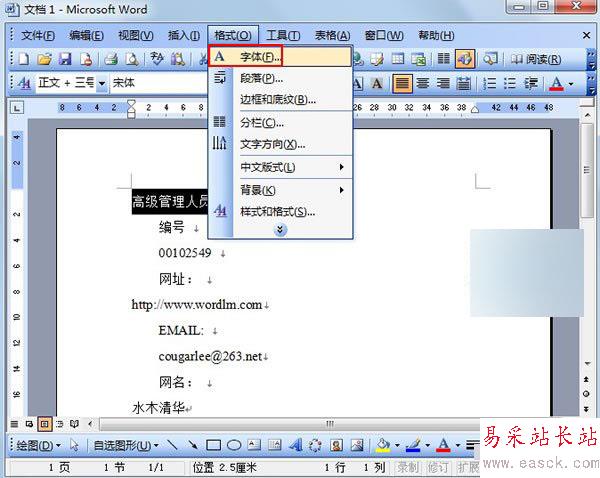600x478 pixels.
Task: Click the fill color paint bucket
Action: click(383, 445)
